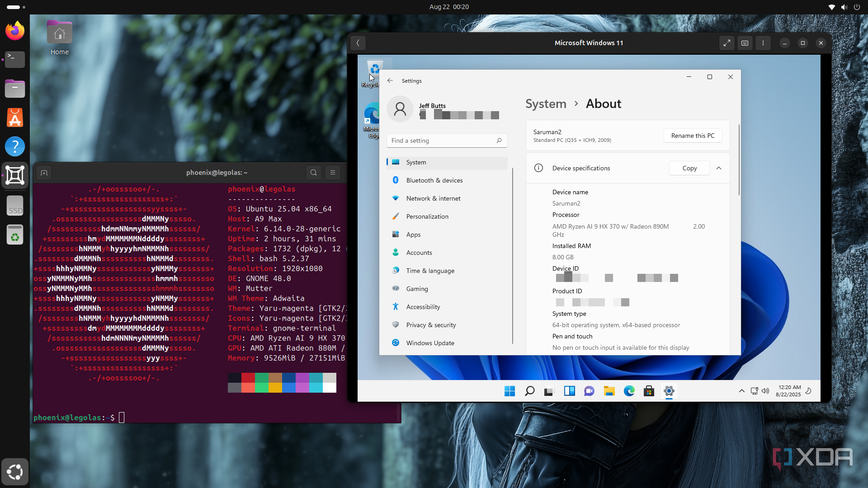868x488 pixels.
Task: Open File Explorer on the Windows taskbar
Action: [x=609, y=391]
